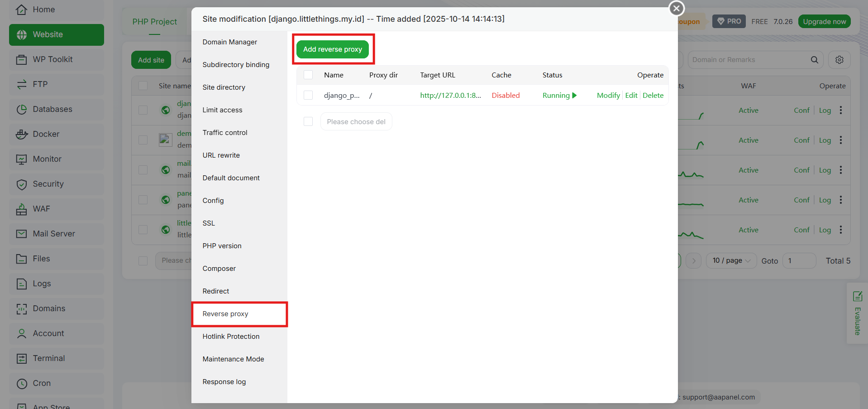868x409 pixels.
Task: Open the 10 / page dropdown
Action: point(731,260)
